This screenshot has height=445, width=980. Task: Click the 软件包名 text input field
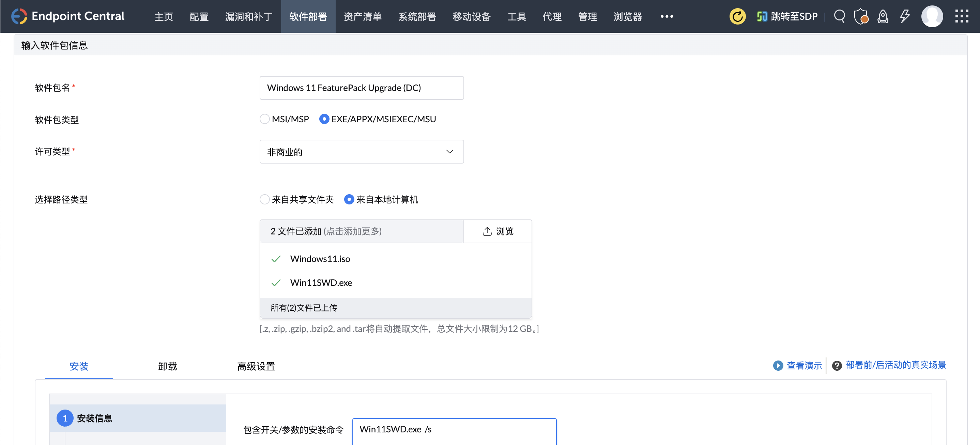point(362,88)
